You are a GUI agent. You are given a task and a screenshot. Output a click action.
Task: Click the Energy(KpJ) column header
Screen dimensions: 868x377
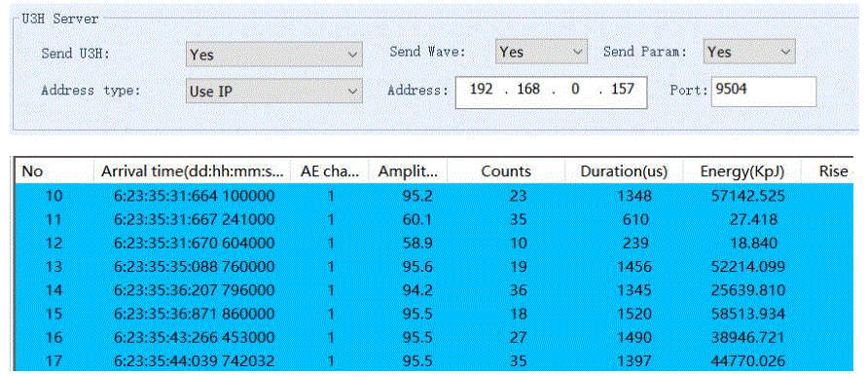click(742, 171)
